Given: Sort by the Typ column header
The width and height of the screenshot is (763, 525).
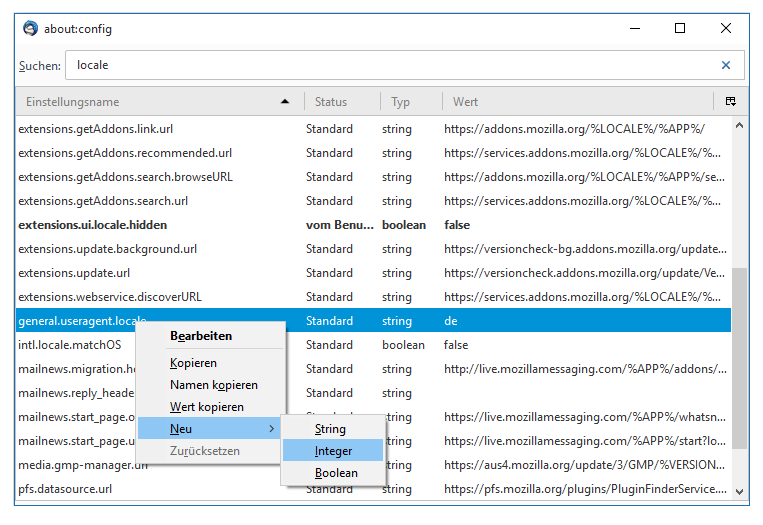Looking at the screenshot, I should pyautogui.click(x=400, y=102).
